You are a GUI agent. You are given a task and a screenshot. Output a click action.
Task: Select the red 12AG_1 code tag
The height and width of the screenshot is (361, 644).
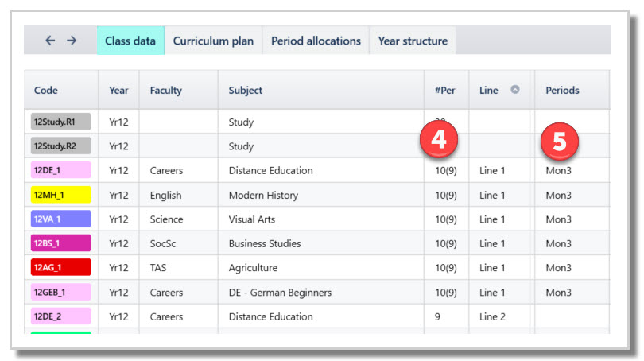tap(61, 268)
